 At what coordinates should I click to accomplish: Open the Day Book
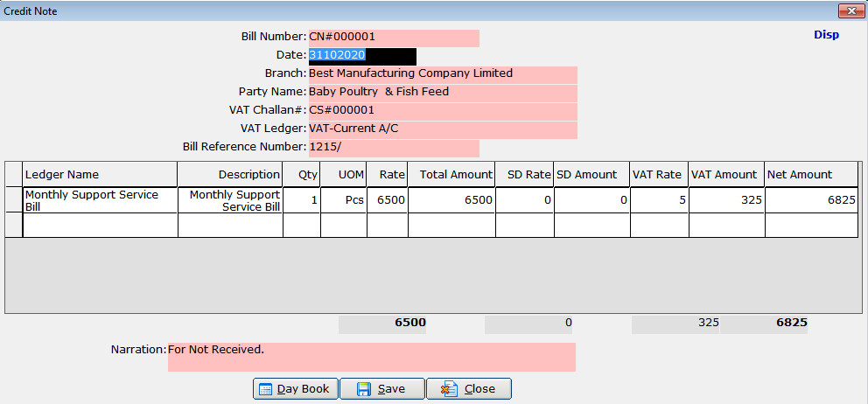pyautogui.click(x=296, y=389)
